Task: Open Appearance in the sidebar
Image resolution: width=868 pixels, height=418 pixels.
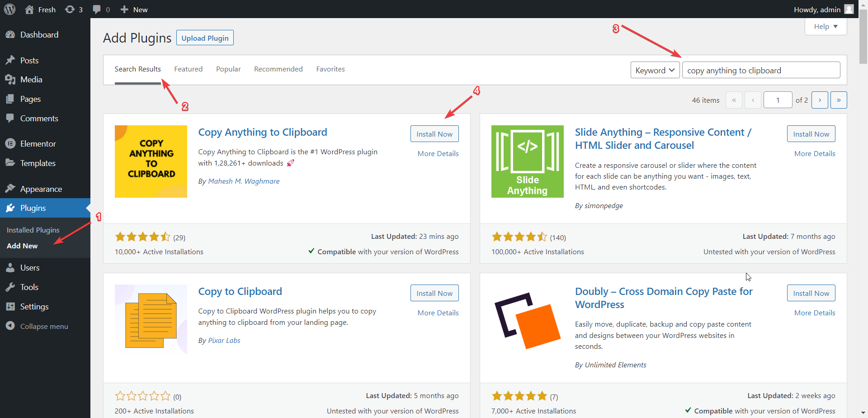Action: click(x=45, y=189)
